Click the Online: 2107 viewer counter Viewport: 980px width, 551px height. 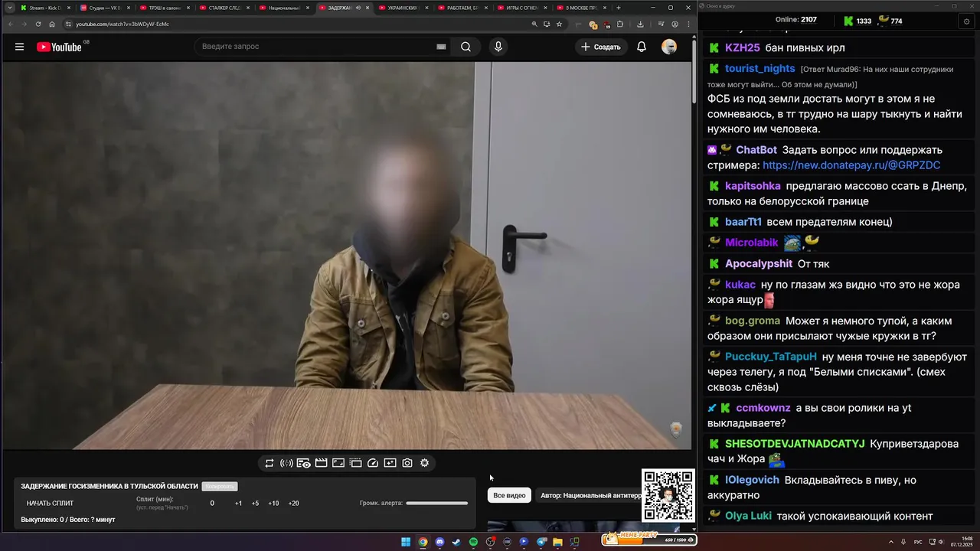point(795,20)
